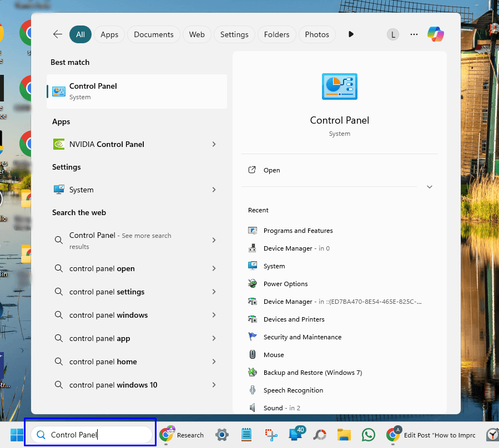This screenshot has width=499, height=448.
Task: Open the Control Panel best match result
Action: [137, 91]
